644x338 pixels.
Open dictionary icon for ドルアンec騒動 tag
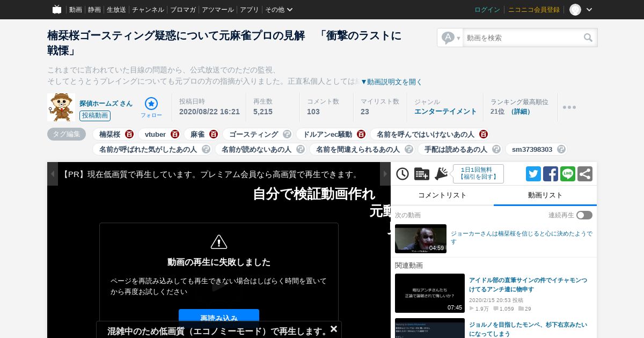tap(361, 134)
